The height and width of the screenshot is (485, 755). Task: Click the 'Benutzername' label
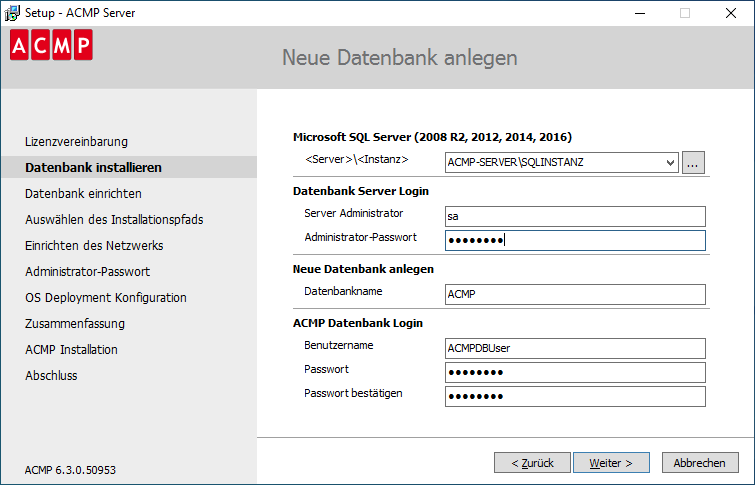tap(338, 345)
